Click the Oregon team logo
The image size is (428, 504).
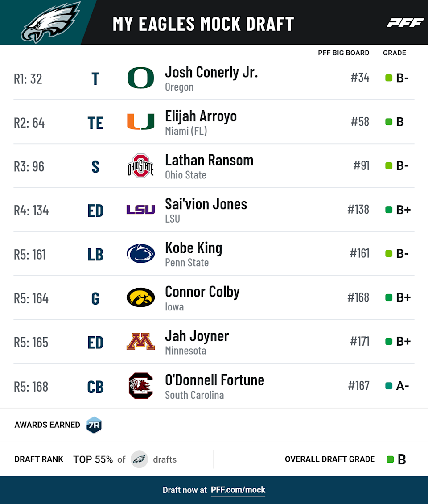click(x=141, y=78)
